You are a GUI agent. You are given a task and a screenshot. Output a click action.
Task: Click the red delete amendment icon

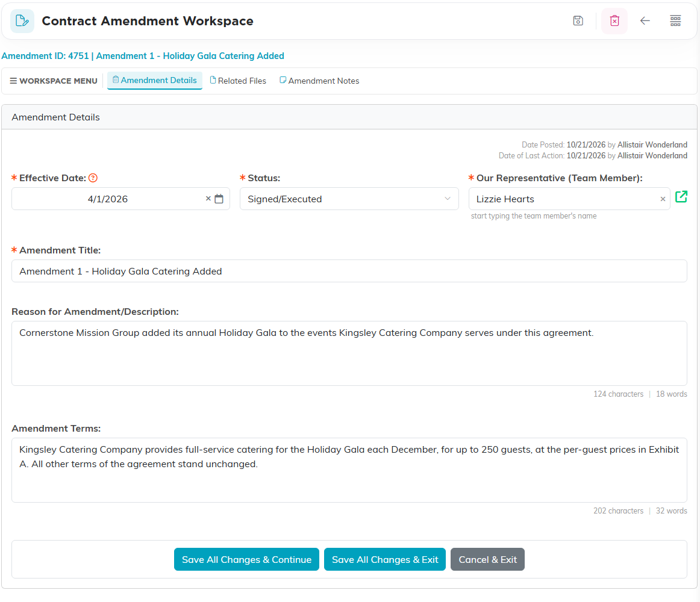point(614,20)
